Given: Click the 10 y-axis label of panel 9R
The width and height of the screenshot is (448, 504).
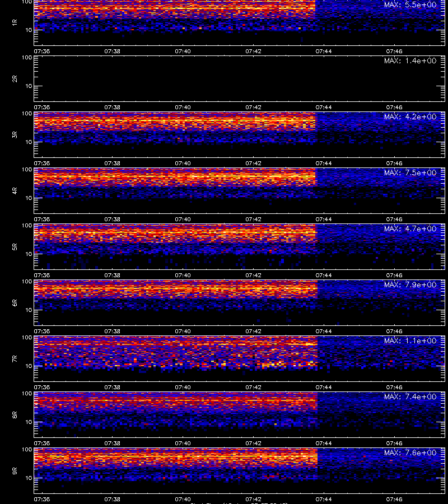Looking at the screenshot, I should coord(29,478).
